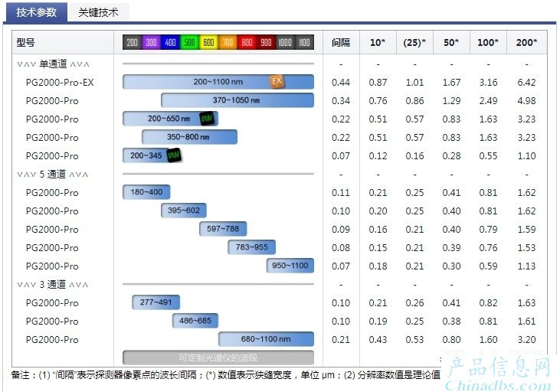The height and width of the screenshot is (392, 560).
Task: Click the 2.49 value cell
Action: pyautogui.click(x=488, y=100)
